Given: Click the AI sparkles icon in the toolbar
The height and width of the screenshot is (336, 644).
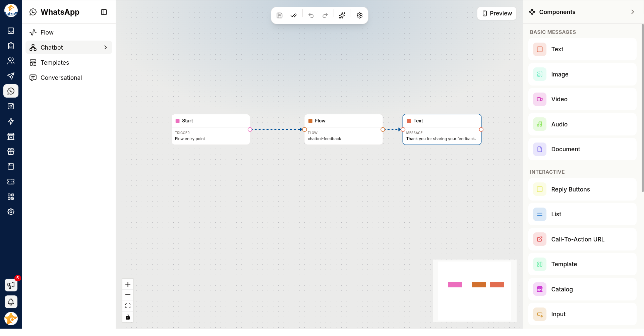Looking at the screenshot, I should (342, 15).
